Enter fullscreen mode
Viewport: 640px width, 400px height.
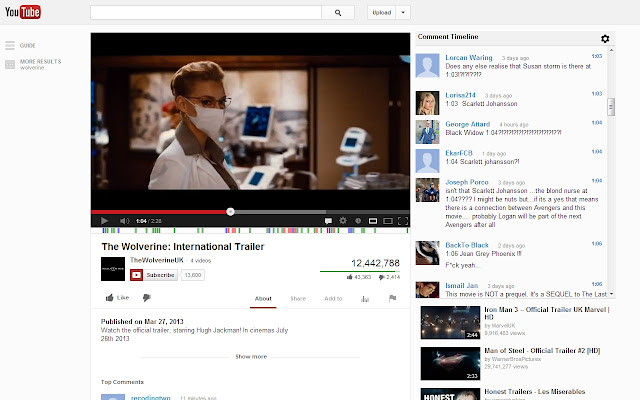coord(403,221)
